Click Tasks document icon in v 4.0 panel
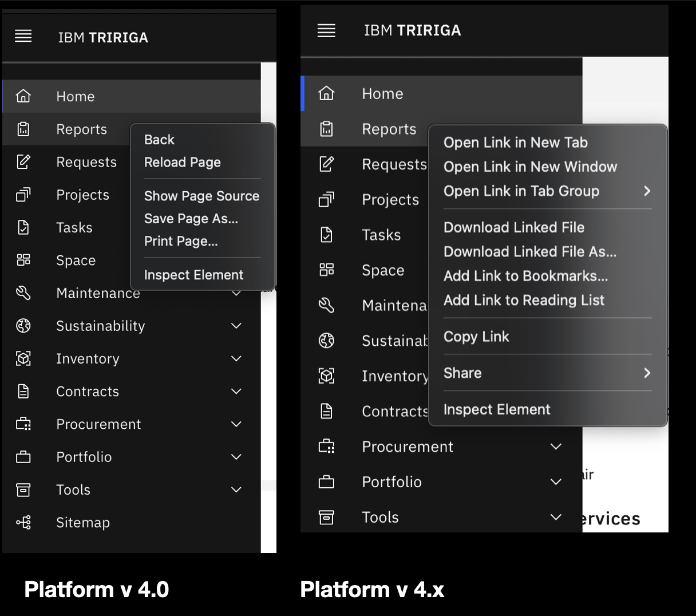Screen dimensions: 696x616 click(x=23, y=227)
